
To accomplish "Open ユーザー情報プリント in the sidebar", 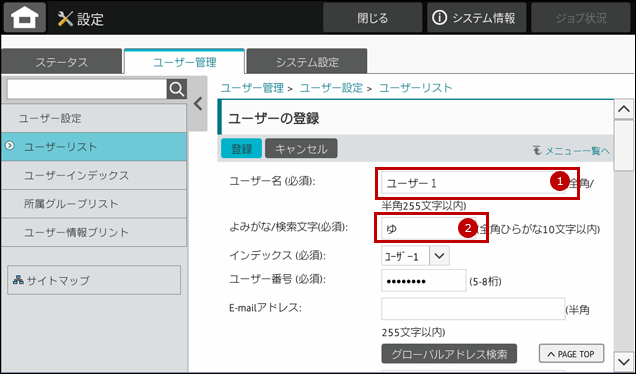I will pos(94,232).
